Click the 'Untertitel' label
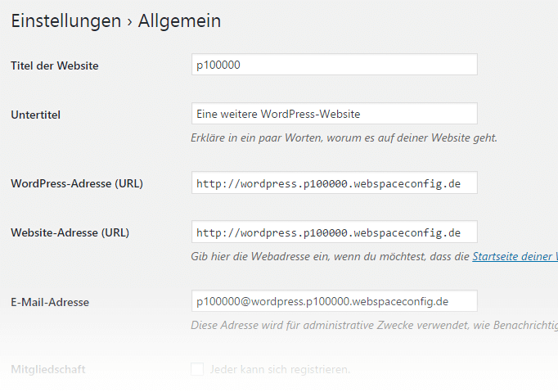This screenshot has height=392, width=558. coord(35,115)
